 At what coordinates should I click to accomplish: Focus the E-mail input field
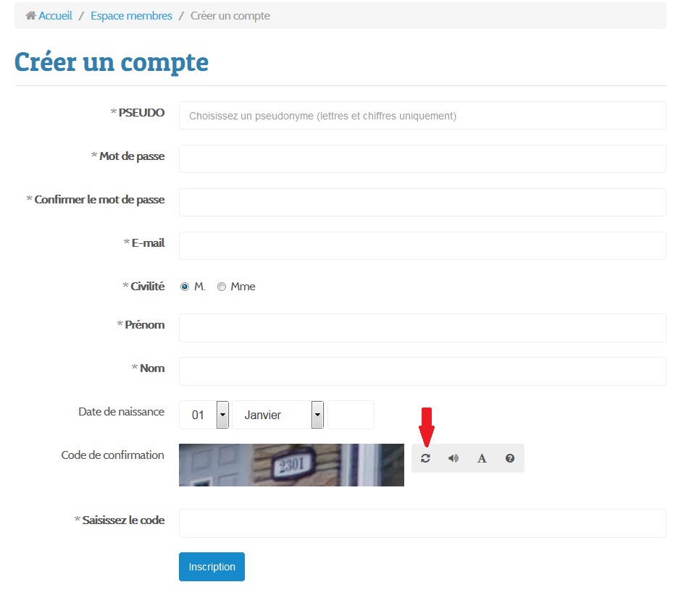click(422, 245)
